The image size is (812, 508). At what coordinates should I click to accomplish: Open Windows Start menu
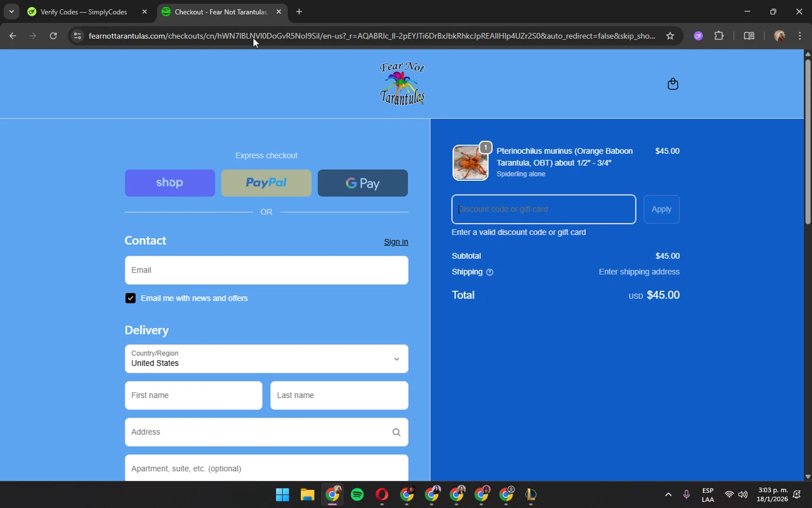coord(283,494)
